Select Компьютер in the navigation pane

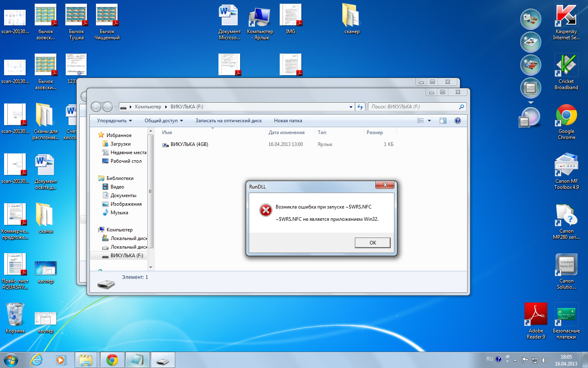[x=119, y=230]
